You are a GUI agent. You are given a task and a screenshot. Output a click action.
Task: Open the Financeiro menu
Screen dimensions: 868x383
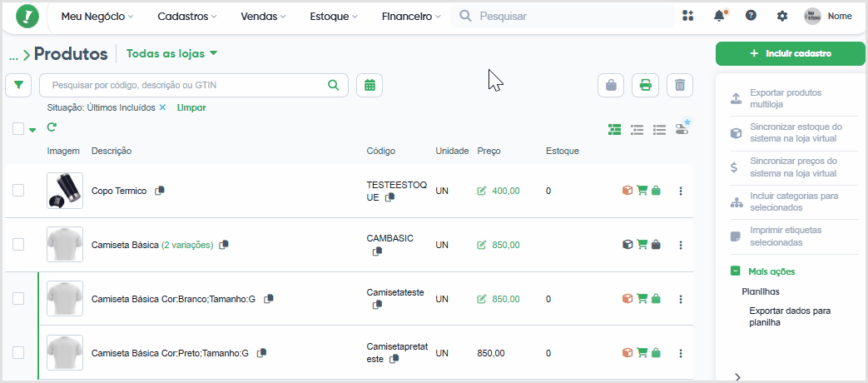[x=411, y=17]
